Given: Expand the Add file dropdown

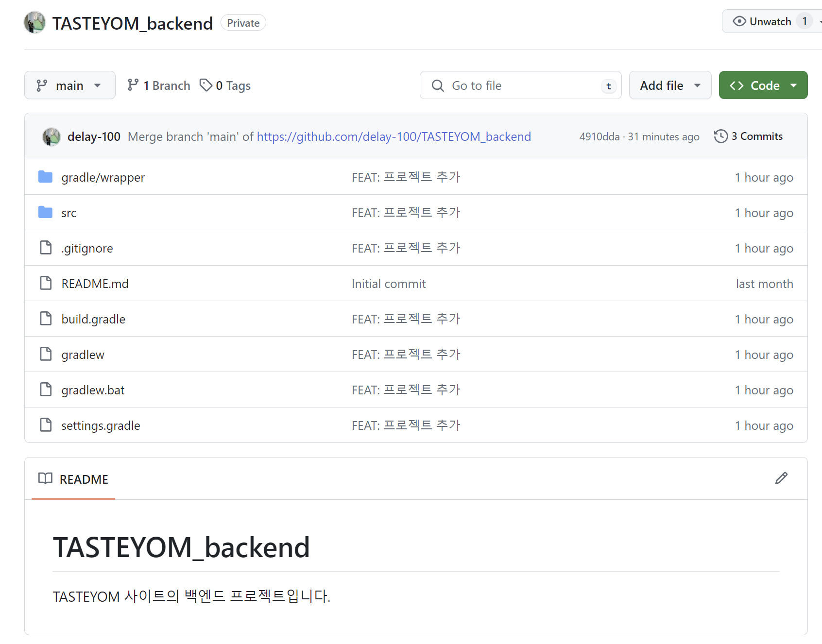Looking at the screenshot, I should click(670, 85).
